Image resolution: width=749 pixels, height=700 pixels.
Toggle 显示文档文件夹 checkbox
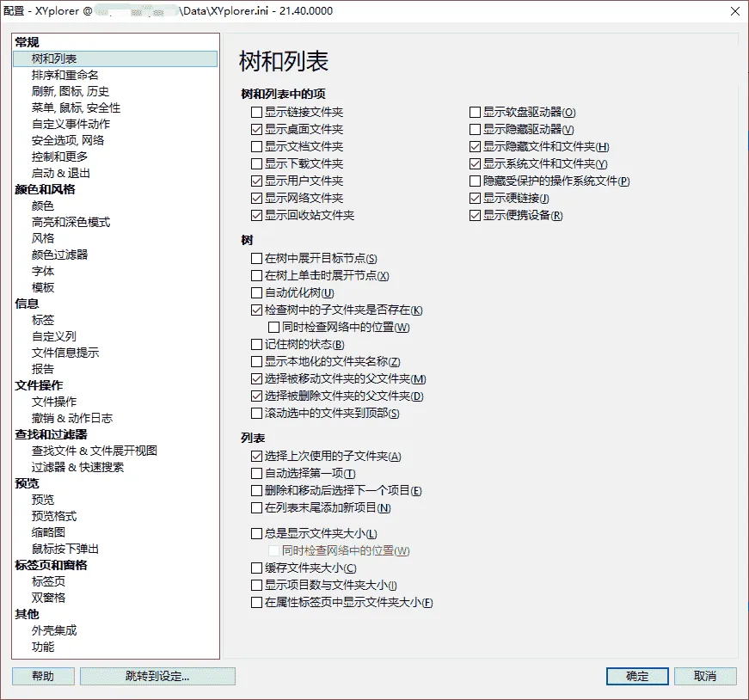coord(256,147)
